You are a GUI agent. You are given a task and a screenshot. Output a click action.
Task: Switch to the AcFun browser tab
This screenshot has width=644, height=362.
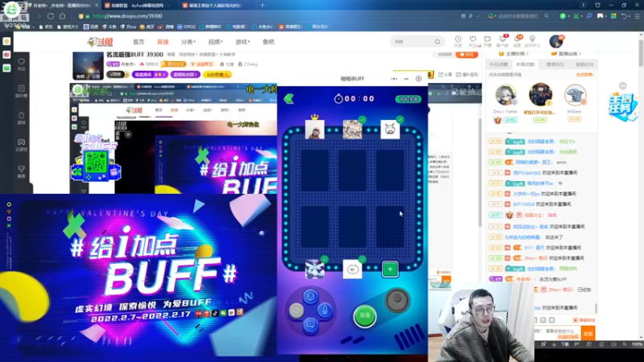[137, 6]
